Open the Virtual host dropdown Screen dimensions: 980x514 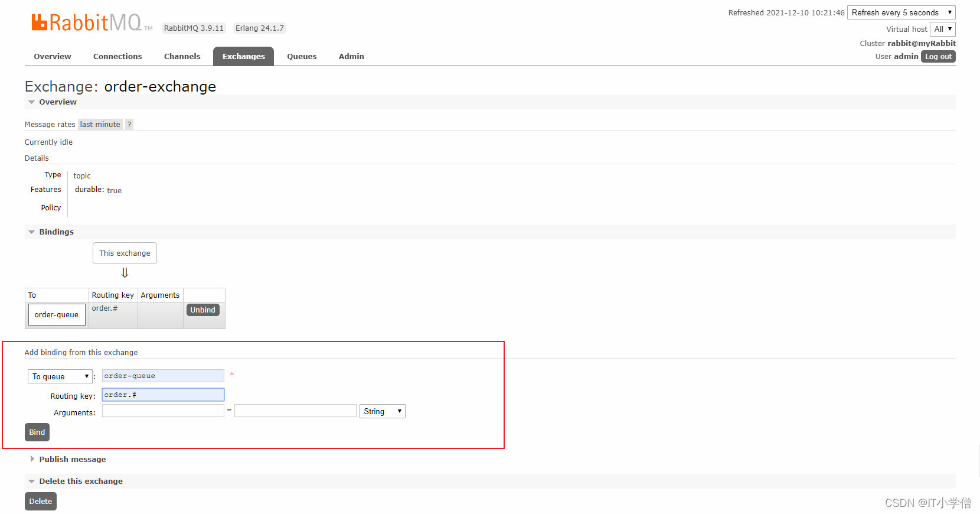pyautogui.click(x=943, y=29)
